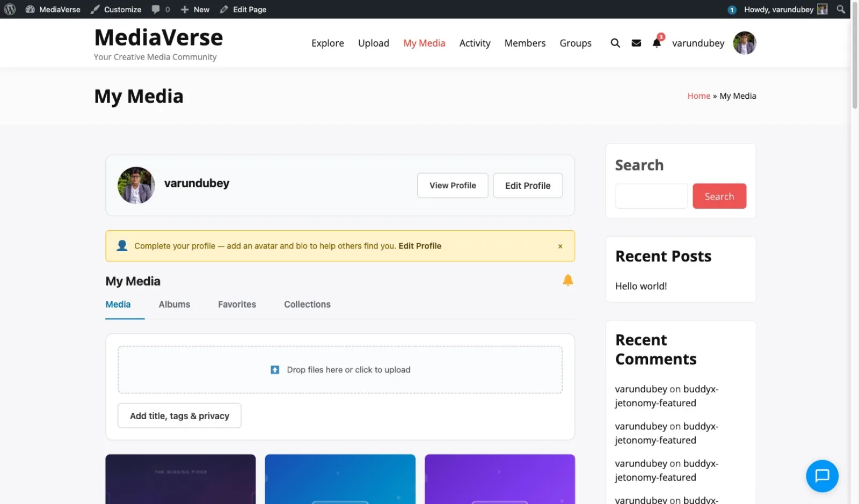Image resolution: width=859 pixels, height=504 pixels.
Task: Click the drop files upload area
Action: [340, 370]
